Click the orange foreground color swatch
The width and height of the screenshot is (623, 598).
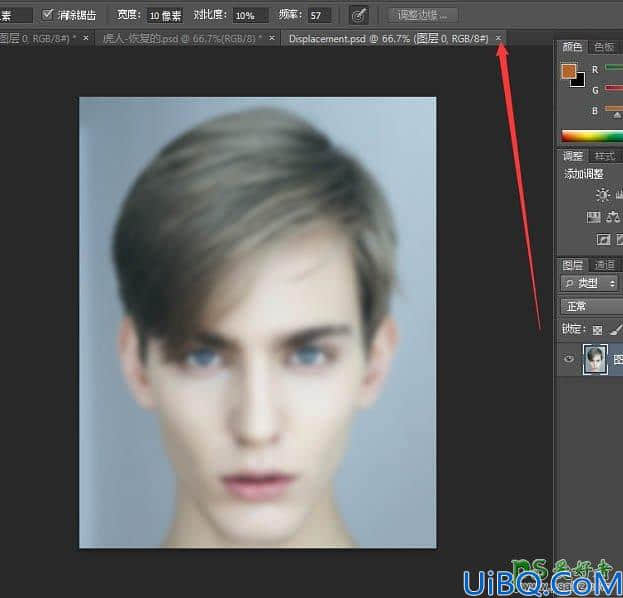pos(569,71)
